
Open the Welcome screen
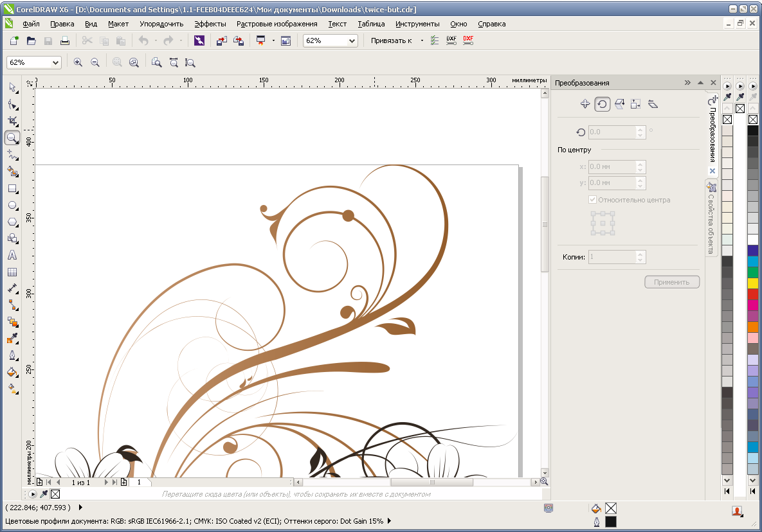[x=286, y=40]
